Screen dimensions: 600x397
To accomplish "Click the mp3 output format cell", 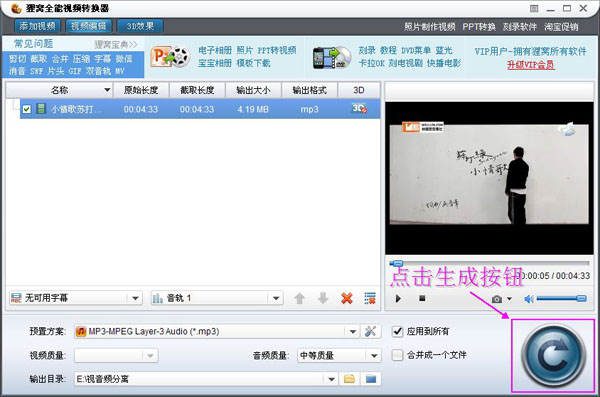I will coord(310,109).
